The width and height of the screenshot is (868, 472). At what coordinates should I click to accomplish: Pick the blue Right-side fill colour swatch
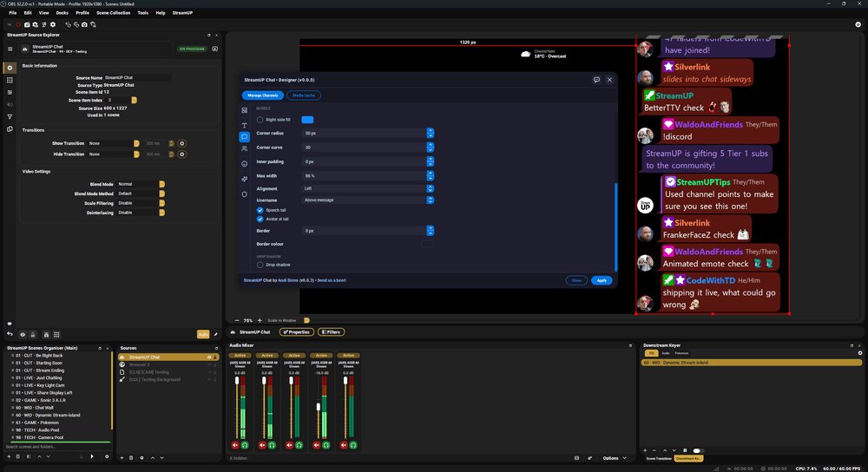[307, 120]
